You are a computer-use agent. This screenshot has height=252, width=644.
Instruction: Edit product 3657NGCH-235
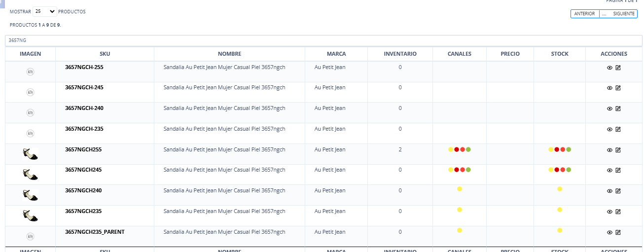coord(618,129)
